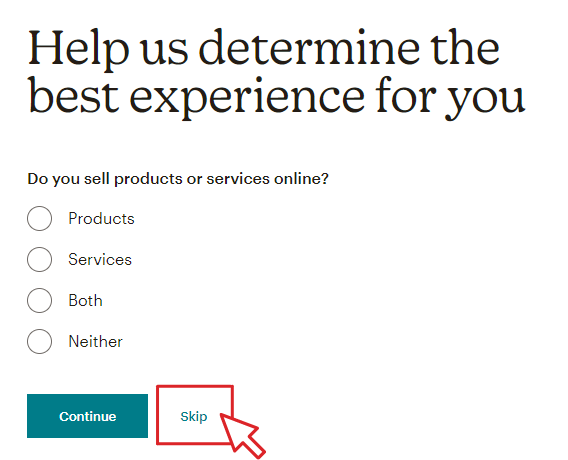
Task: Click the word 'determine' in the heading
Action: click(x=310, y=48)
